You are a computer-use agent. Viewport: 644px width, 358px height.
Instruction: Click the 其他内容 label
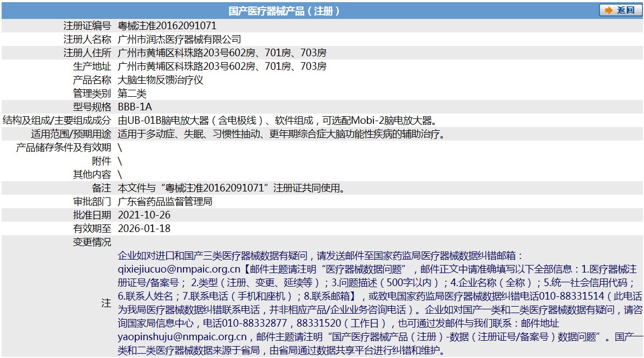click(x=92, y=175)
